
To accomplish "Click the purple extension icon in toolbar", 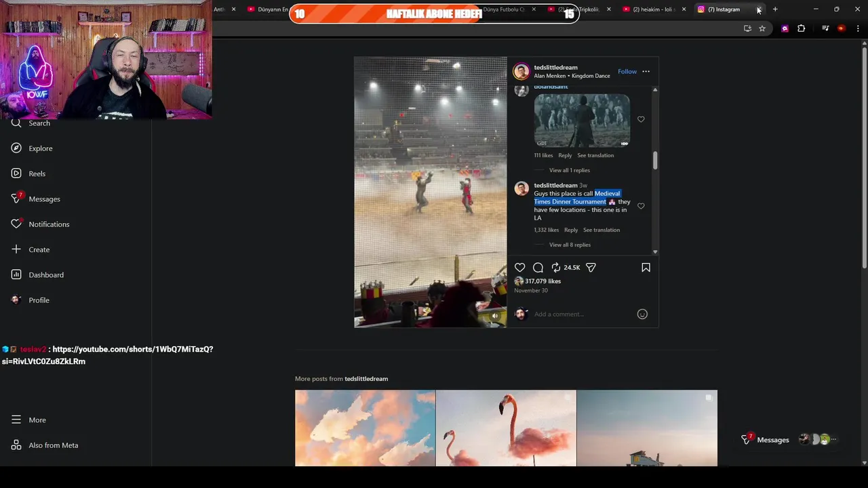I will click(785, 28).
